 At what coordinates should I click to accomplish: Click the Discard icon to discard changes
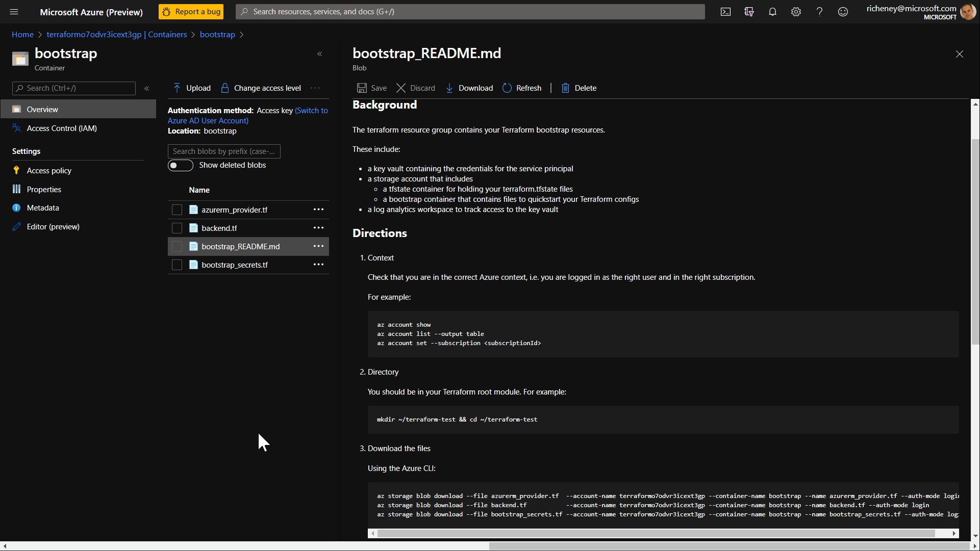pos(401,88)
